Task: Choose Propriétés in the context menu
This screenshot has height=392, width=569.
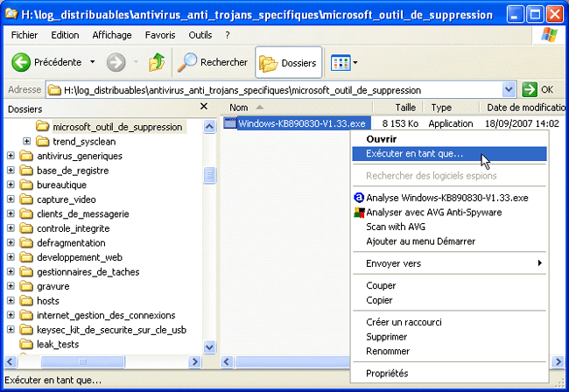Action: pyautogui.click(x=450, y=373)
